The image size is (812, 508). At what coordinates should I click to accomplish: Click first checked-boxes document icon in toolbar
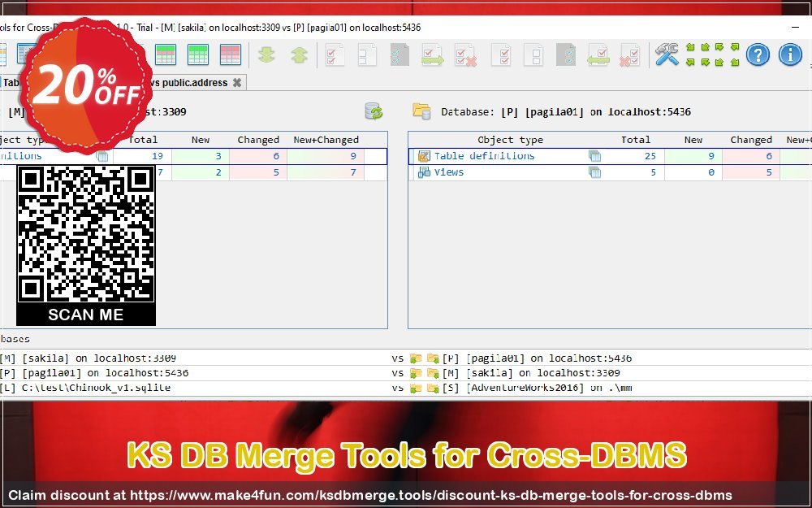coord(335,55)
